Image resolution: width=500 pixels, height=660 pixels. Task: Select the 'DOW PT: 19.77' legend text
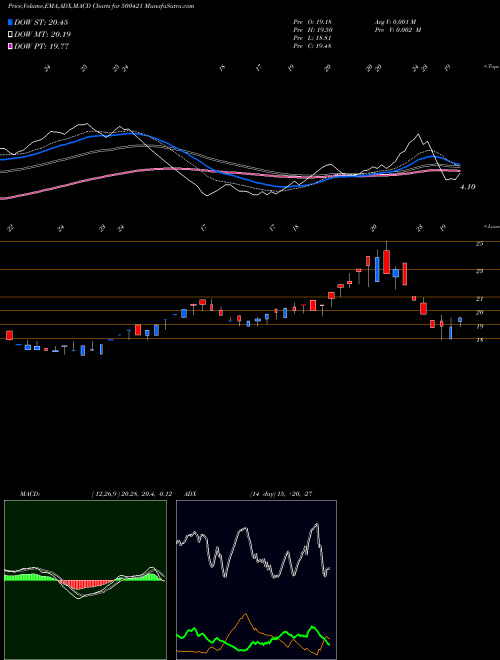(x=41, y=46)
